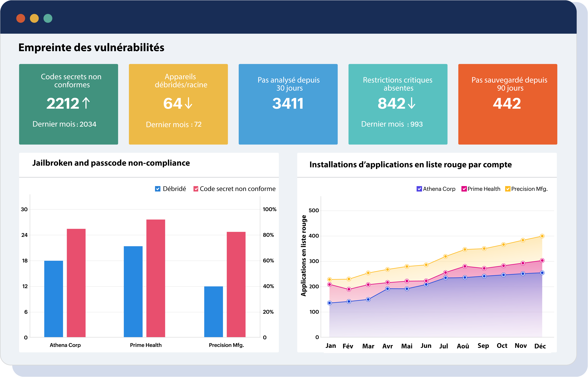Click the up arrow beside 2212
588x377 pixels.
point(86,103)
